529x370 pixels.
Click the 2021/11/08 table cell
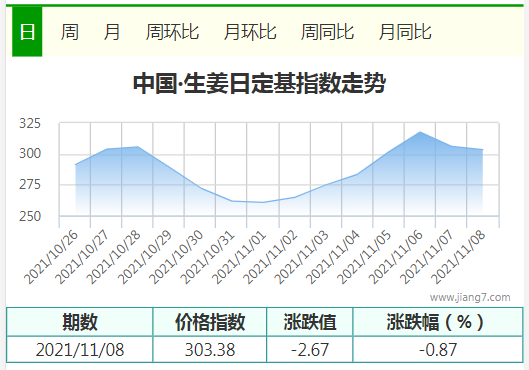point(80,349)
